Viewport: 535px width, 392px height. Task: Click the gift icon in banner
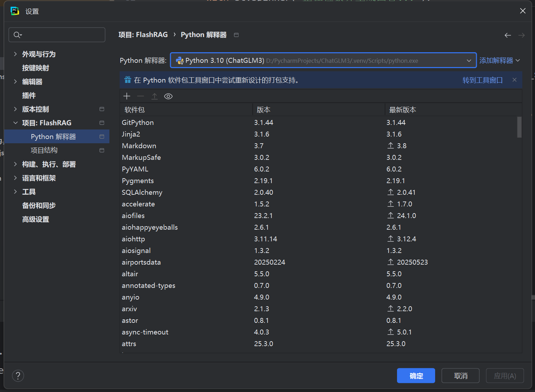128,80
